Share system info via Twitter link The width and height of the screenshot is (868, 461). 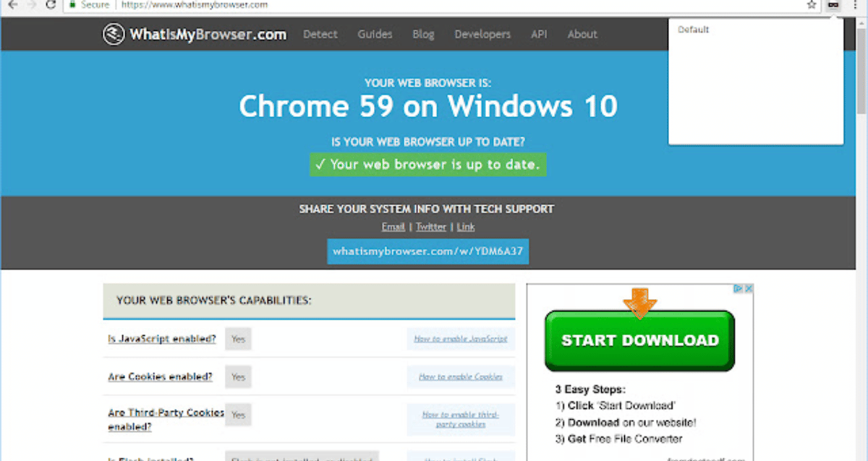(430, 227)
